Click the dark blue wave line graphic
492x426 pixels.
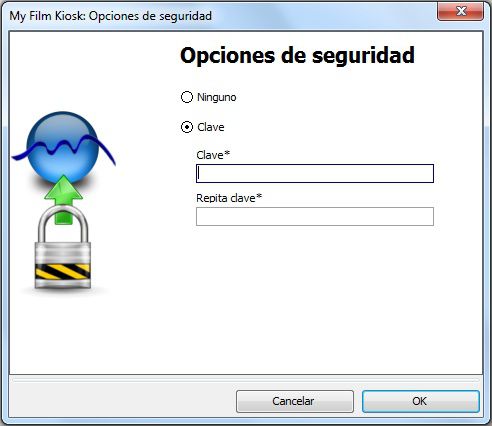point(63,149)
